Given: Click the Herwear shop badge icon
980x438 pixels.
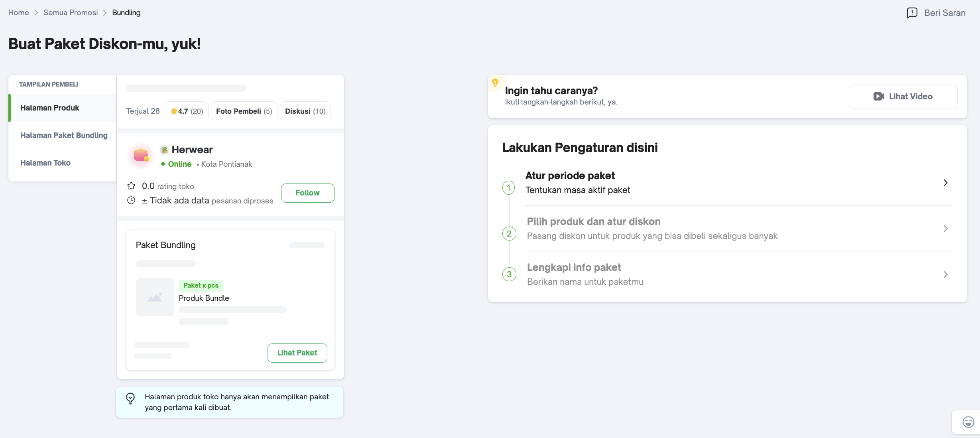Looking at the screenshot, I should click(164, 150).
